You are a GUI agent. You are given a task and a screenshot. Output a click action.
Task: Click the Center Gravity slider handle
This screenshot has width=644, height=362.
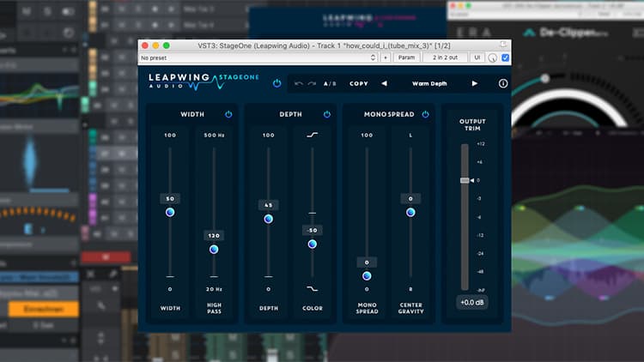[410, 212]
